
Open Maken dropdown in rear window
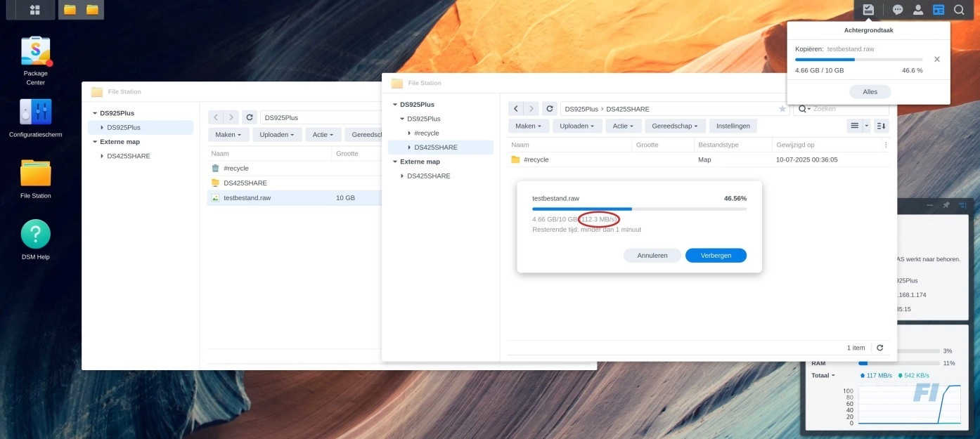click(228, 134)
